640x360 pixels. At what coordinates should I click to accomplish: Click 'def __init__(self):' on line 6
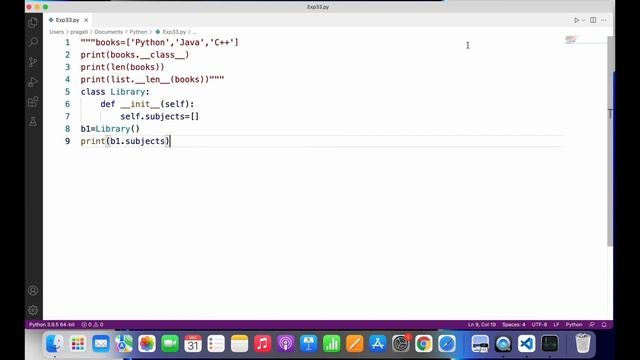pyautogui.click(x=147, y=104)
